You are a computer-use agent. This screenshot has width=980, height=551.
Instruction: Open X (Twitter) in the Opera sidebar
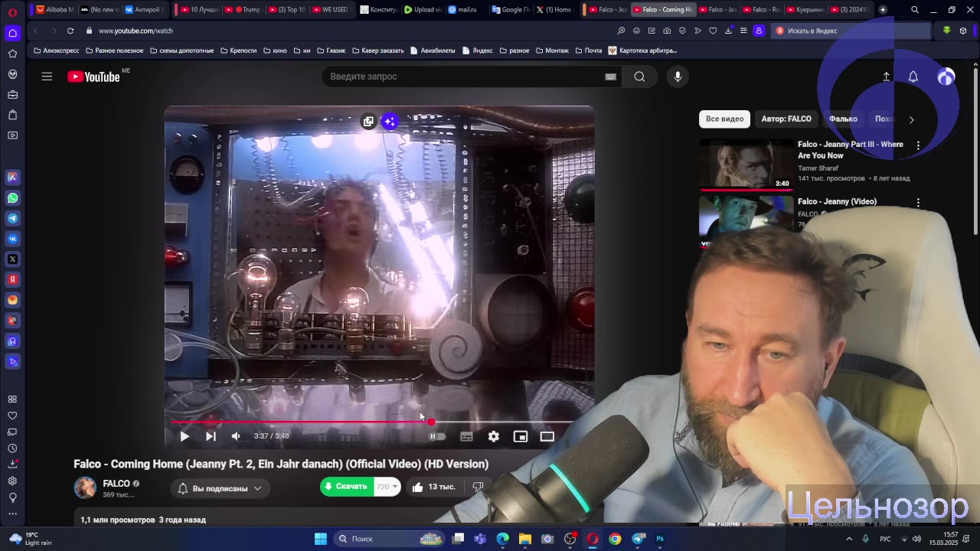click(x=12, y=259)
